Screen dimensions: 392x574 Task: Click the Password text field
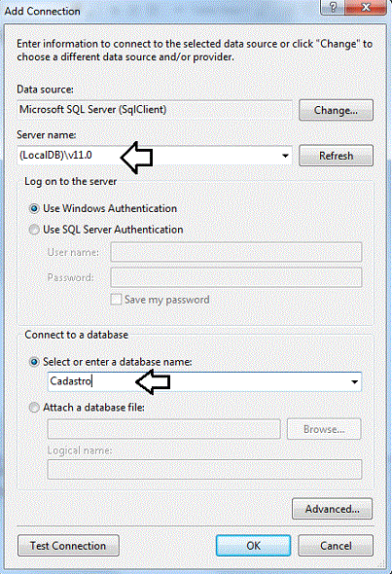(236, 277)
